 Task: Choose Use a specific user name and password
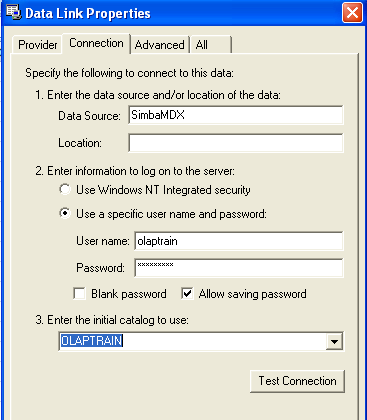(65, 213)
